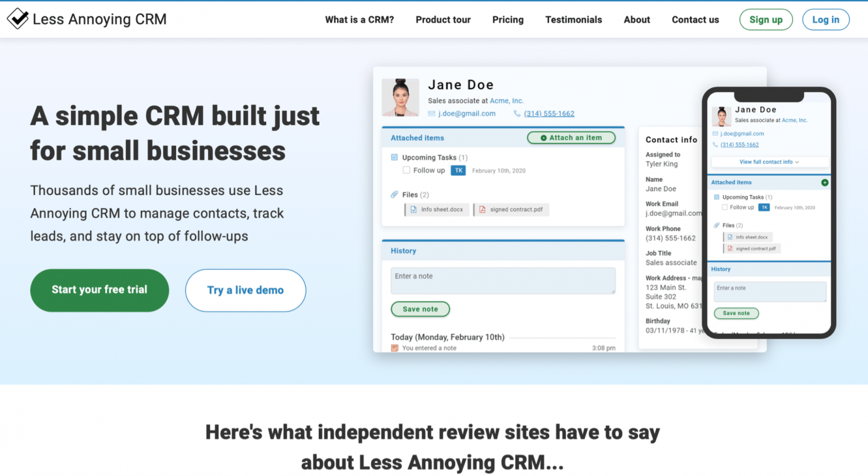Click the PDF icon on the phone mockup's signed contract
This screenshot has width=868, height=476.
click(x=730, y=248)
